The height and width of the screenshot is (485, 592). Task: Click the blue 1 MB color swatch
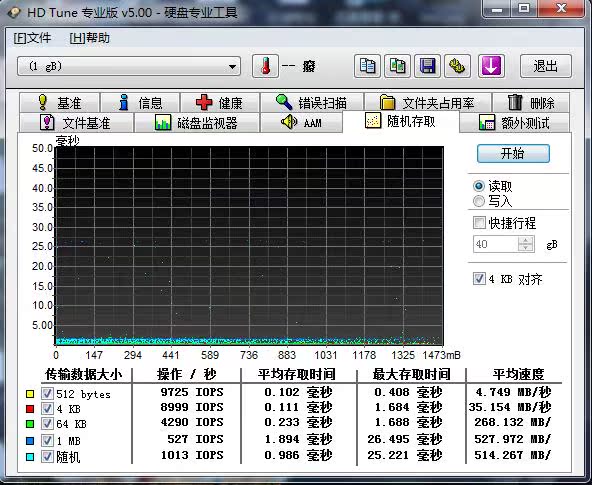[30, 440]
